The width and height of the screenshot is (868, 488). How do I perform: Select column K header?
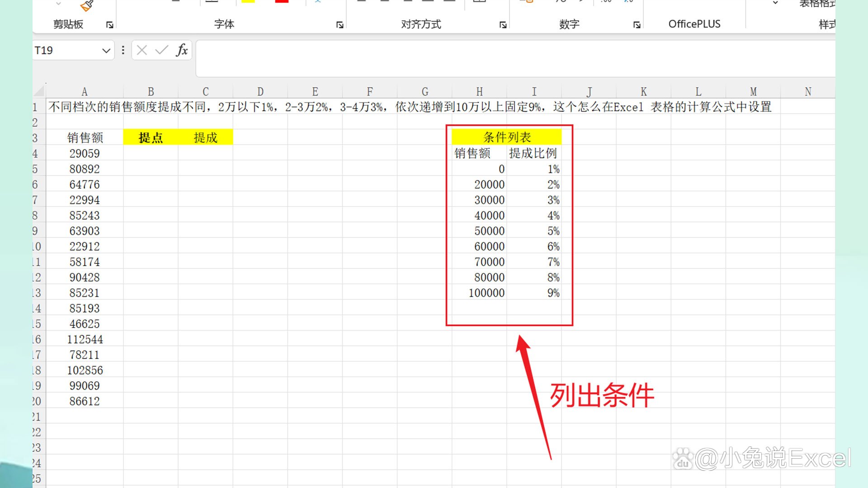(643, 92)
